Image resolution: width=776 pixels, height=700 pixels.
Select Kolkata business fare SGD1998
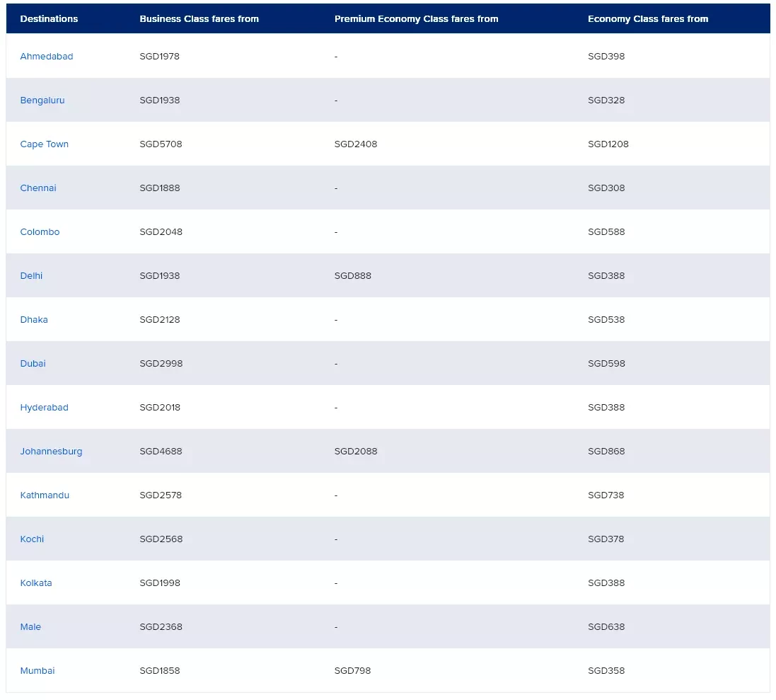click(160, 583)
